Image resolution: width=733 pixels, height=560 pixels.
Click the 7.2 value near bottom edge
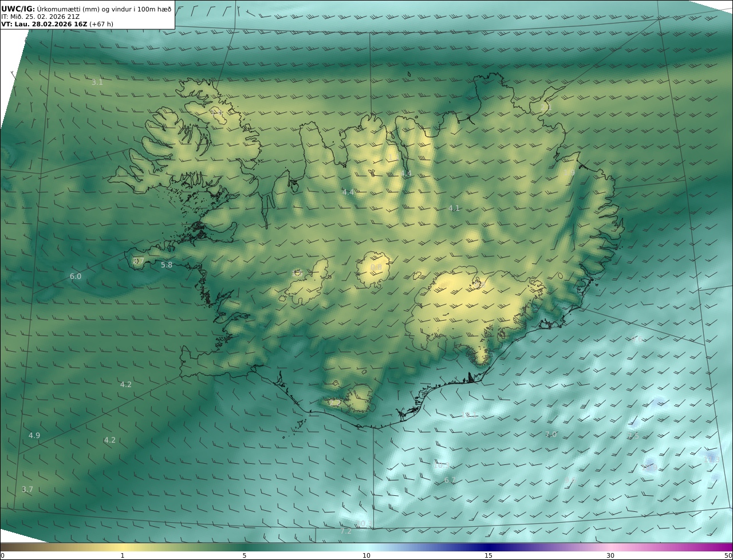346,531
